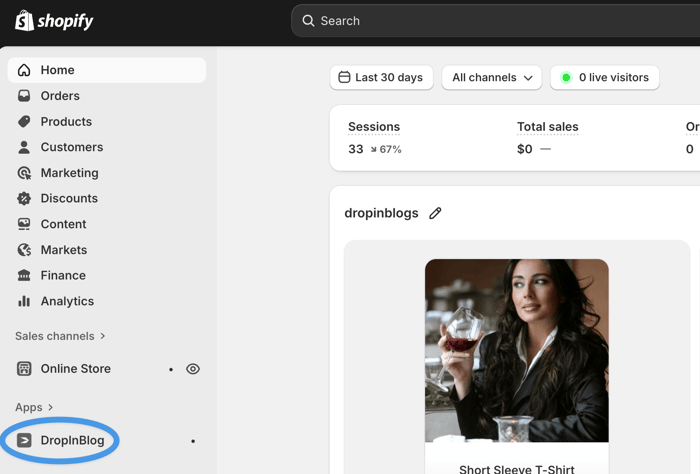Click the Discounts badge icon
Image resolution: width=700 pixels, height=474 pixels.
(x=24, y=199)
